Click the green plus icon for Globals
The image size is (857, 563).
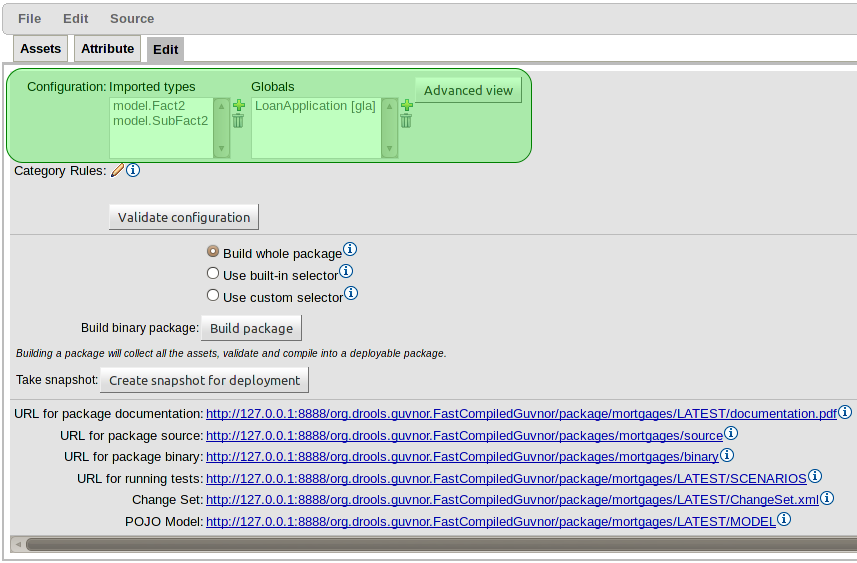(x=406, y=105)
